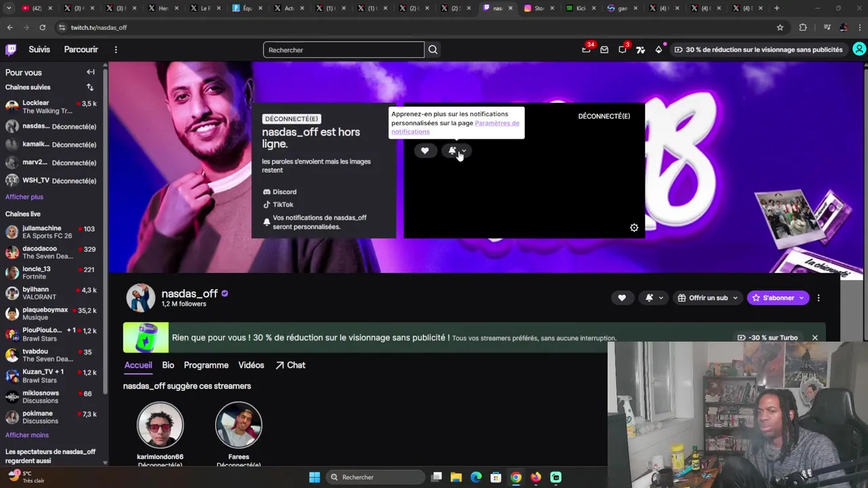868x488 pixels.
Task: Collapse the Pour vous sidebar
Action: (90, 72)
